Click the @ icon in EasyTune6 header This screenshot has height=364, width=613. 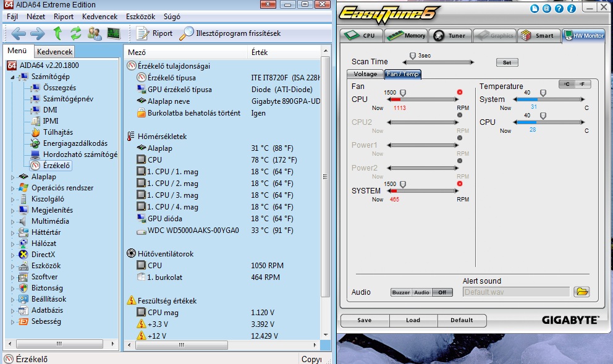546,8
